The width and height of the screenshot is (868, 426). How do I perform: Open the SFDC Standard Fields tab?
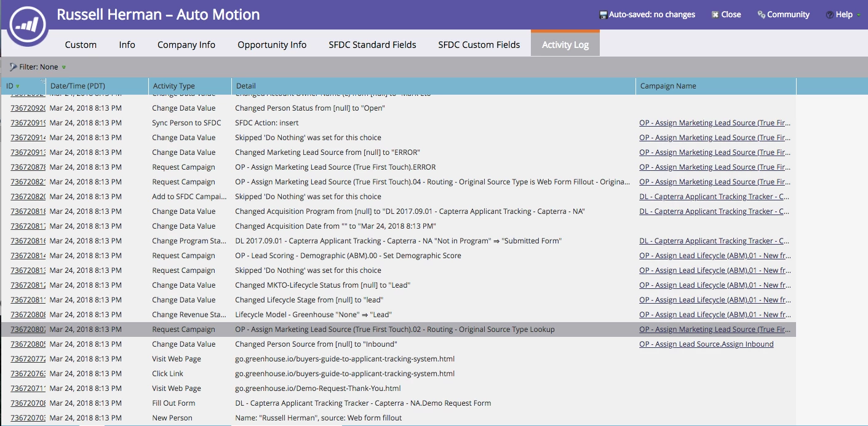click(372, 44)
